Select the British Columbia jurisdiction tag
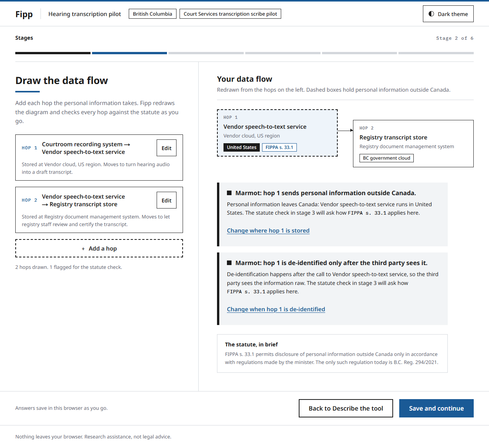The width and height of the screenshot is (489, 448). click(152, 14)
